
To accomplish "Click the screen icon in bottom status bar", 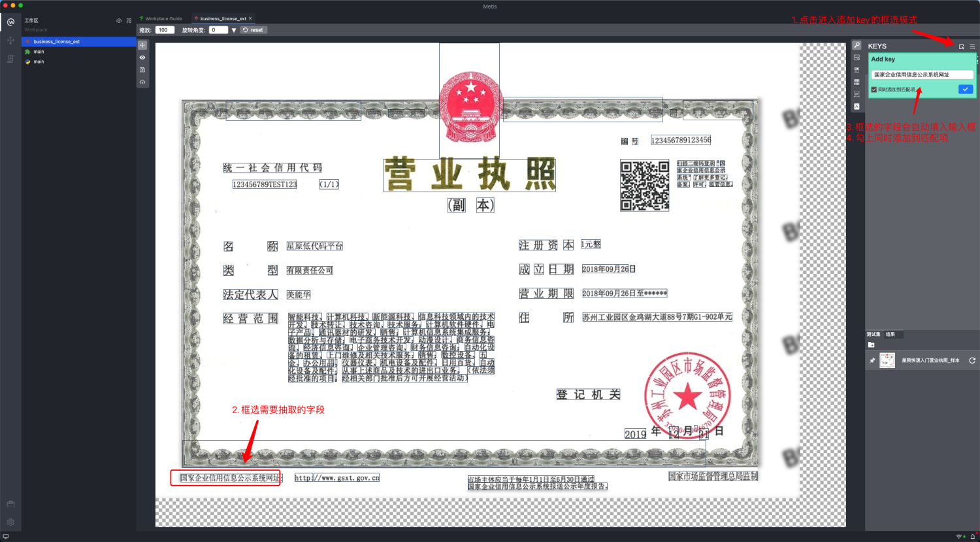I will pos(6,537).
